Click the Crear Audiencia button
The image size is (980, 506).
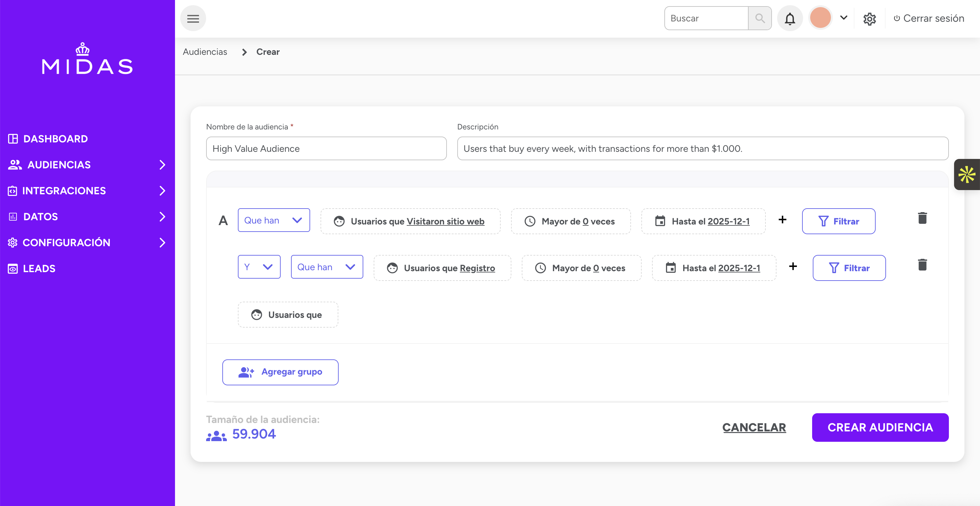[880, 428]
